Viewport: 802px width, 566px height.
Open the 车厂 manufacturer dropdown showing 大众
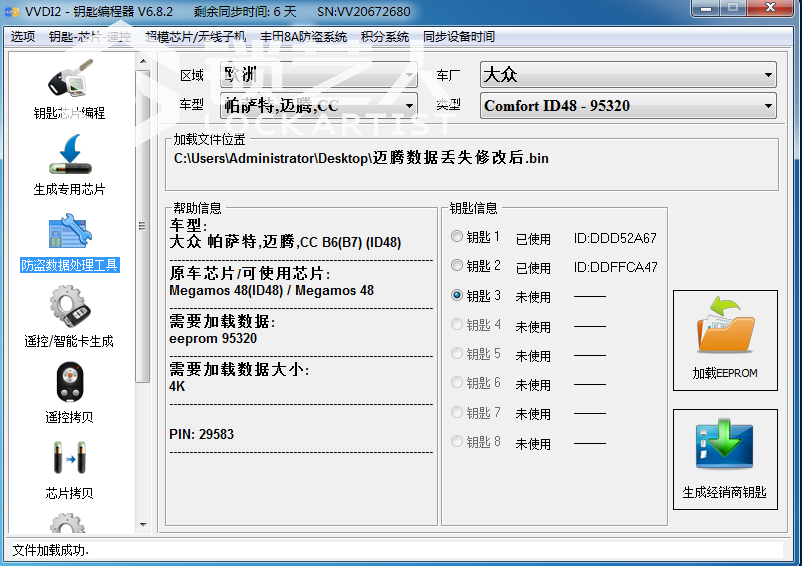pyautogui.click(x=628, y=75)
